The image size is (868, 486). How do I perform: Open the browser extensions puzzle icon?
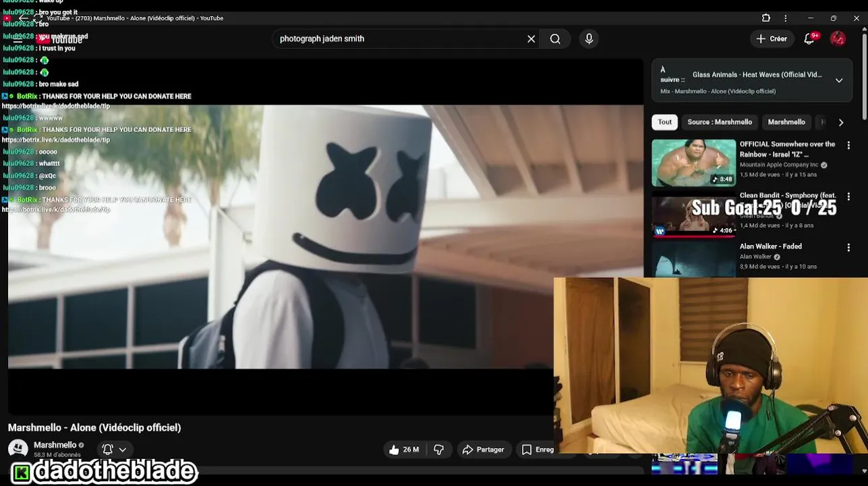point(766,18)
